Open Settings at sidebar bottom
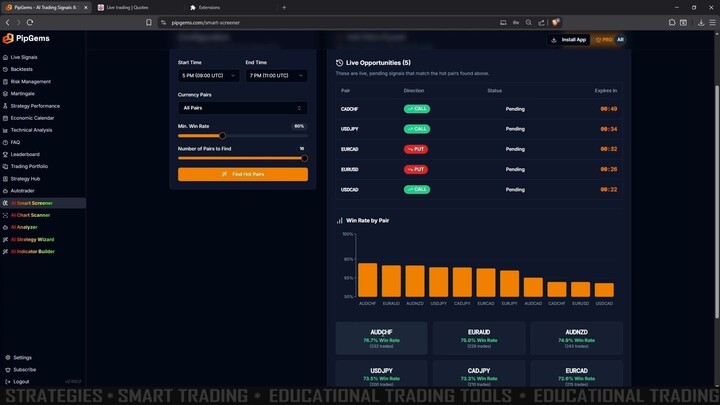Viewport: 720px width, 405px height. click(x=22, y=357)
